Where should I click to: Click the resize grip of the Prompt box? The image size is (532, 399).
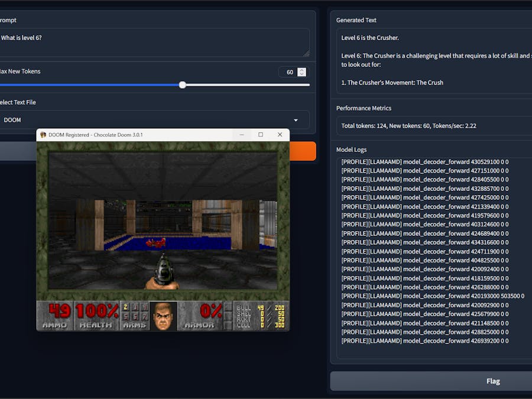coord(306,54)
